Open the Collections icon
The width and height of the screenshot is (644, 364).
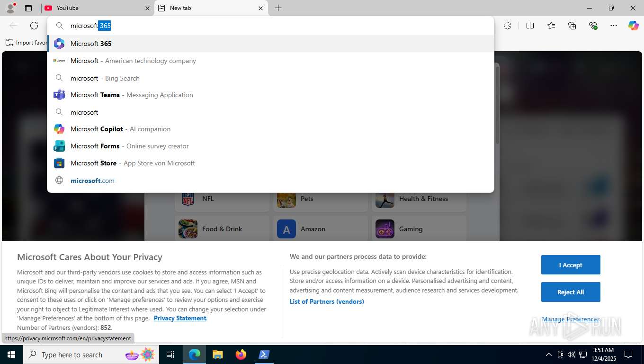click(572, 26)
